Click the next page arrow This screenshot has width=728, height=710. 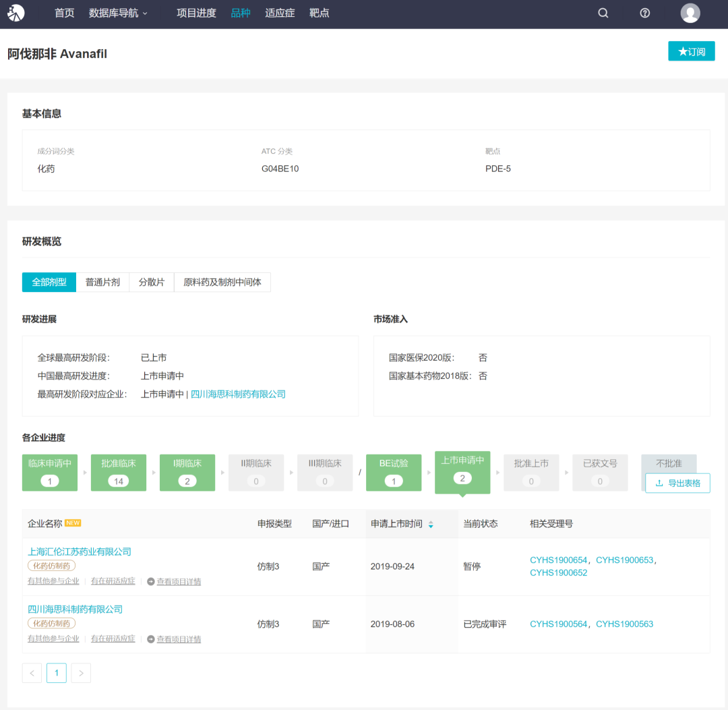coord(81,673)
